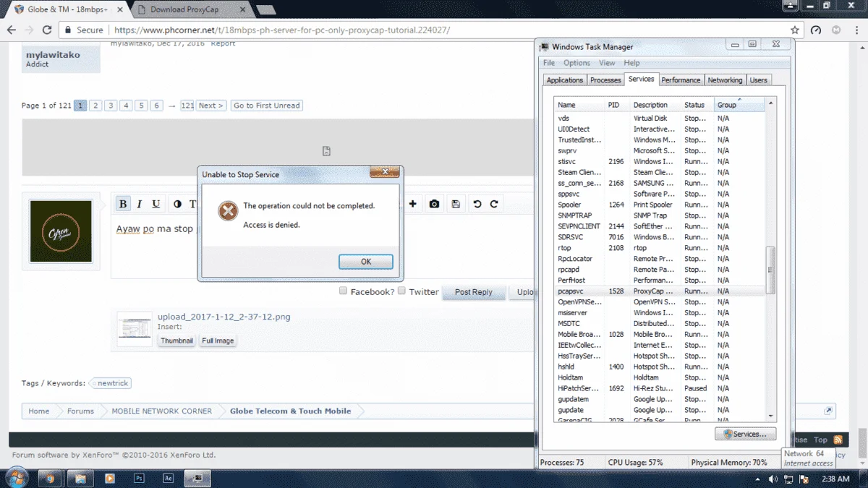Select the Spooler service row

point(660,205)
